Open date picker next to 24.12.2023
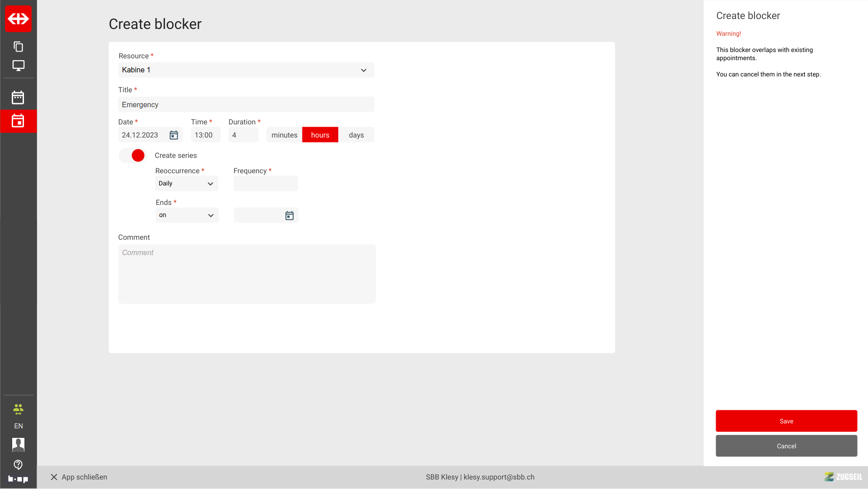The image size is (868, 489). 174,135
